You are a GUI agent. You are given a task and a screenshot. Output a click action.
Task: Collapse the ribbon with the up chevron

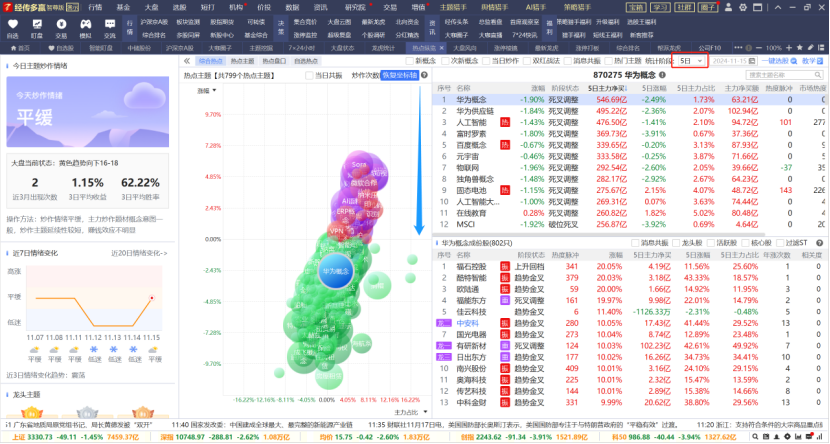pos(778,7)
